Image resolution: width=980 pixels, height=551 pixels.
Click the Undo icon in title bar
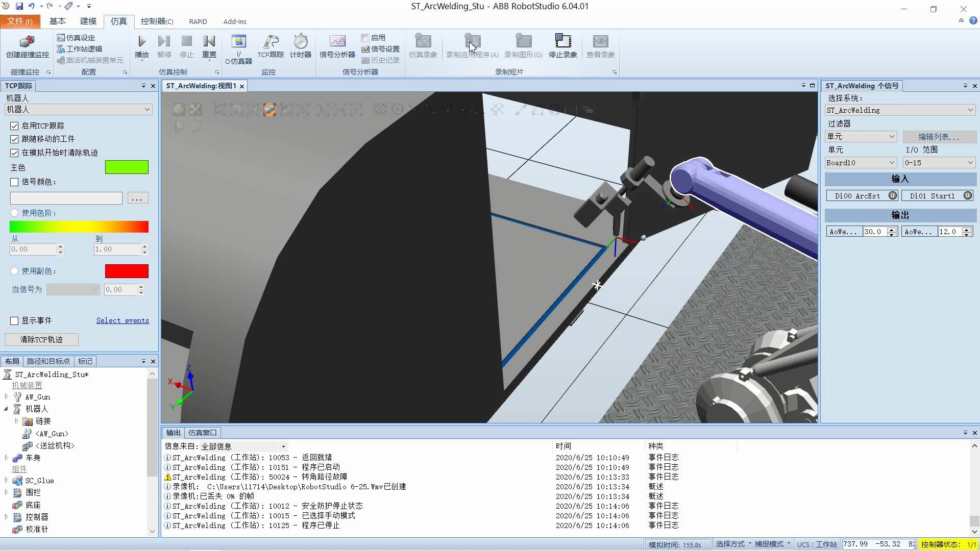(x=32, y=6)
